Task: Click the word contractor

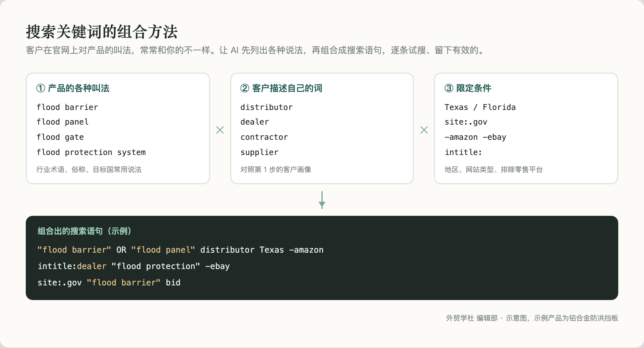Action: tap(264, 137)
